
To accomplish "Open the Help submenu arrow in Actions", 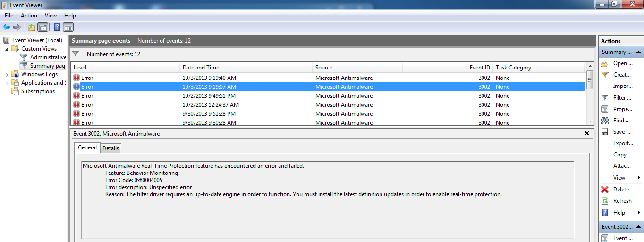I will (639, 213).
